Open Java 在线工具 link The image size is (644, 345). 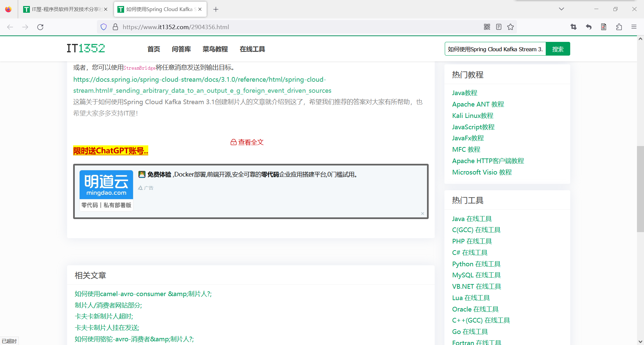point(472,219)
